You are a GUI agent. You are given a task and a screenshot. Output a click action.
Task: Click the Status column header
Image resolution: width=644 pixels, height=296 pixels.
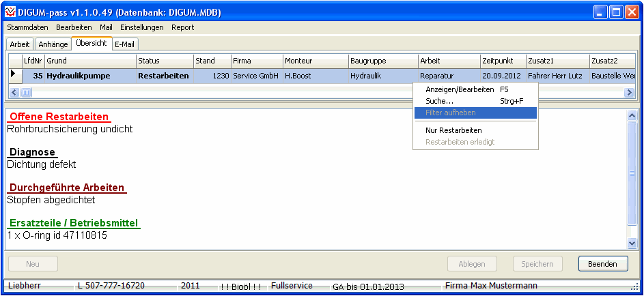[164, 61]
